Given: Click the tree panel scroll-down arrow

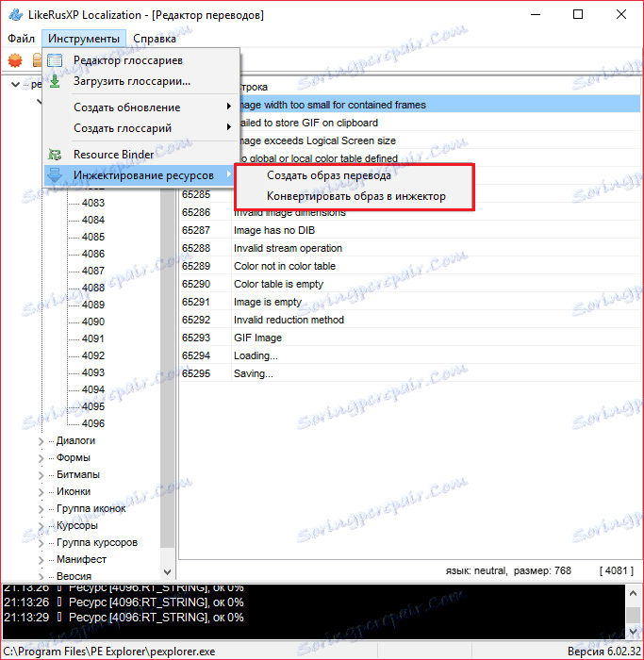Looking at the screenshot, I should 167,572.
